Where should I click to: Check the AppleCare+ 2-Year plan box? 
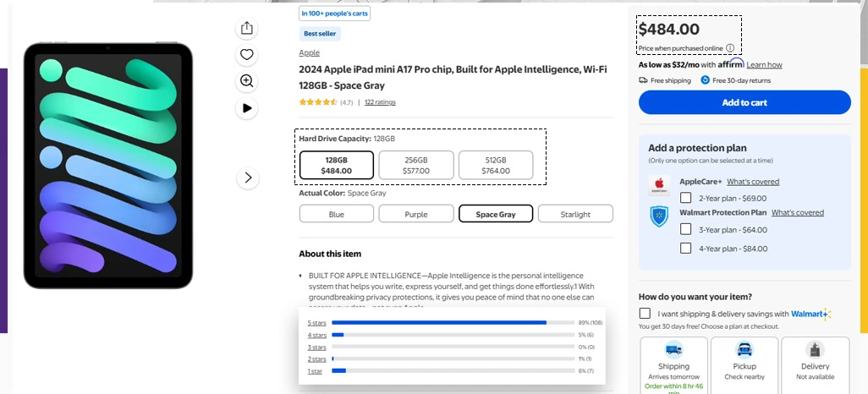click(x=686, y=198)
